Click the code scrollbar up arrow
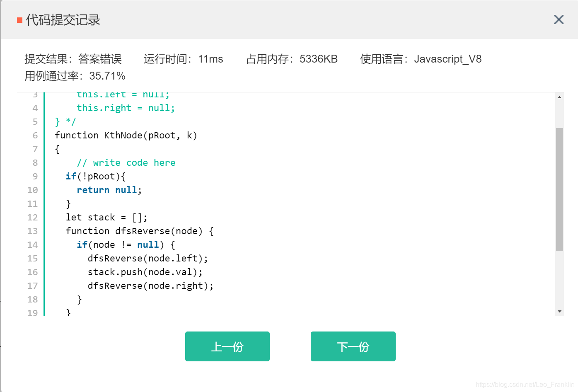578x392 pixels. [559, 97]
